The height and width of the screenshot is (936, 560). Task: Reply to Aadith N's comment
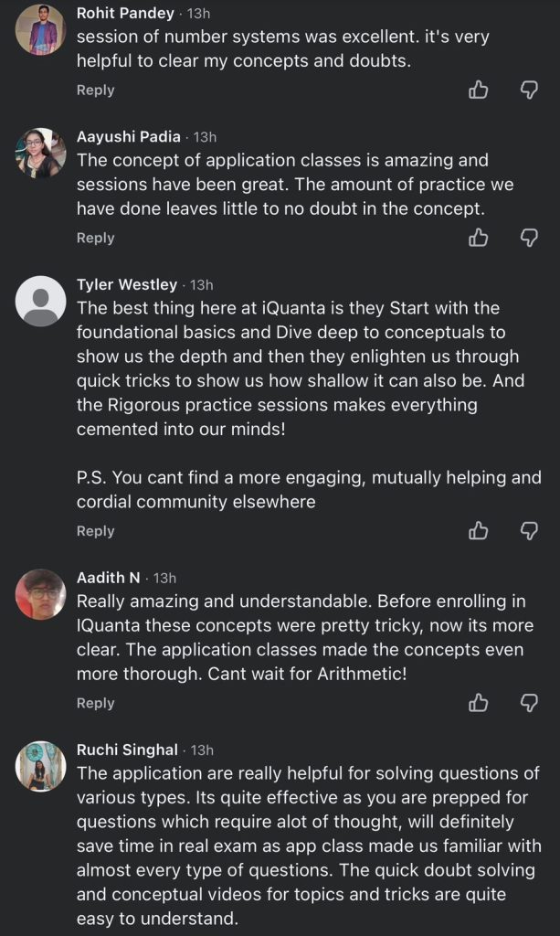pos(95,703)
